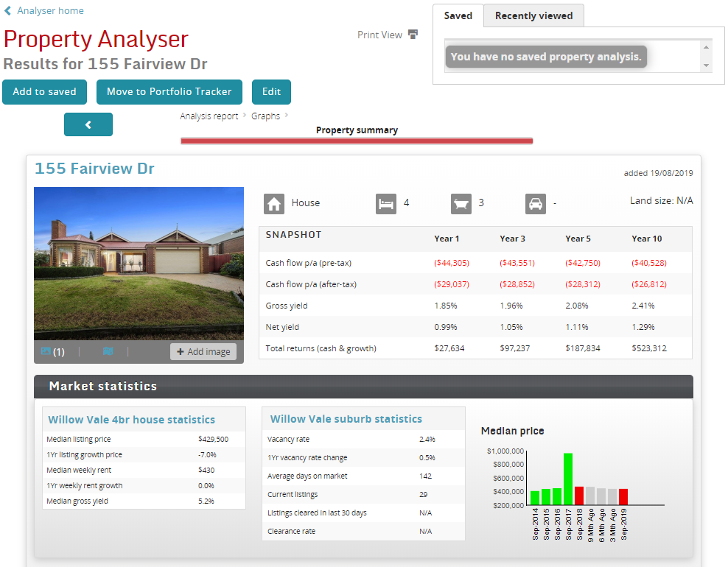Screen dimensions: 728x567
Task: Switch to the Saved tab
Action: (x=458, y=15)
